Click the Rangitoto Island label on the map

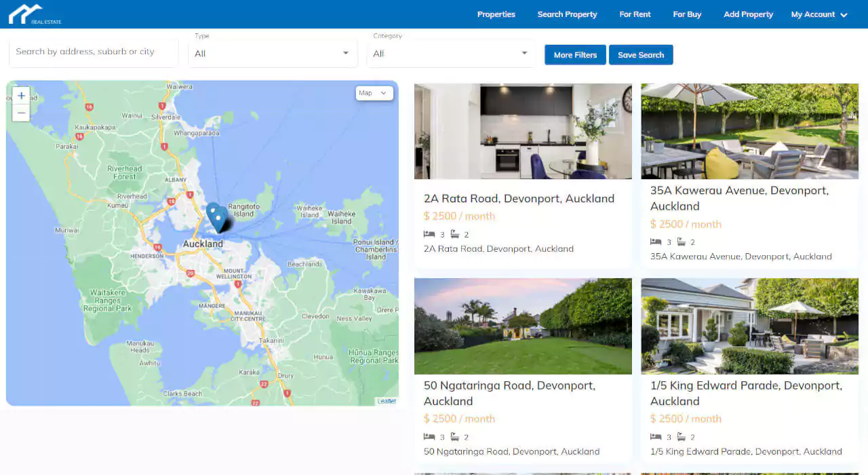(x=244, y=210)
